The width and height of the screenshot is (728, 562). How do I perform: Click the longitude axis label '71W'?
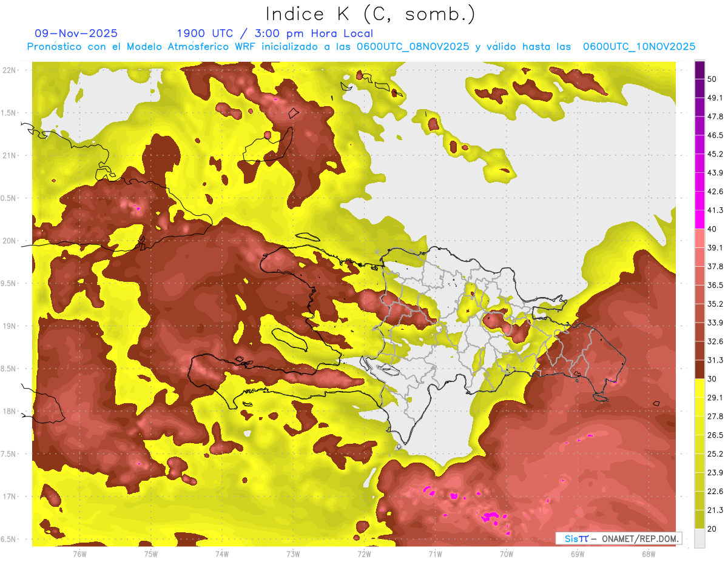pyautogui.click(x=435, y=554)
